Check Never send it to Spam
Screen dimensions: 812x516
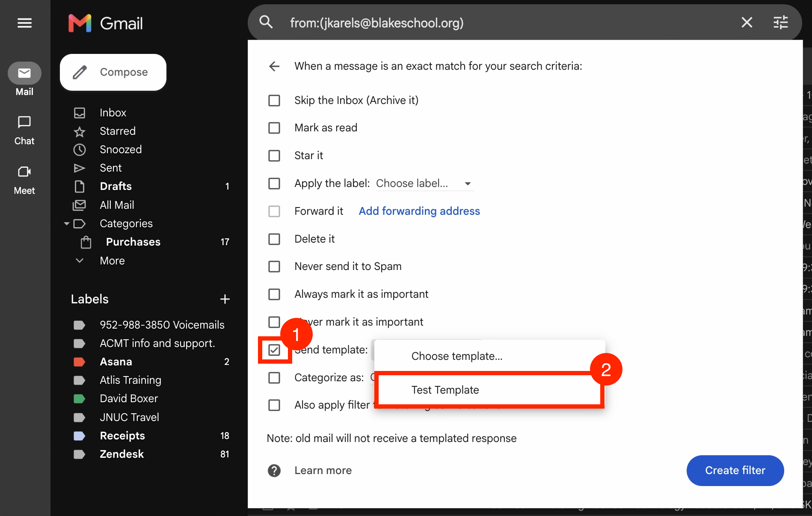tap(274, 267)
